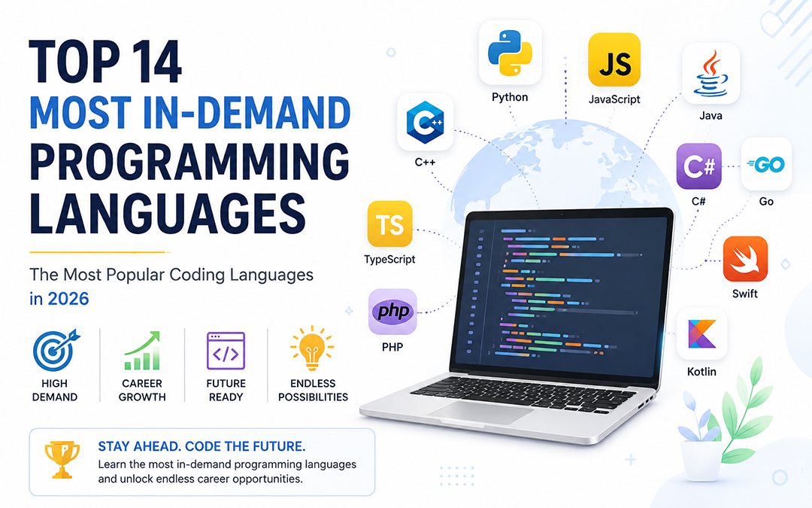The height and width of the screenshot is (508, 812).
Task: Click the Python logo icon
Action: (510, 53)
